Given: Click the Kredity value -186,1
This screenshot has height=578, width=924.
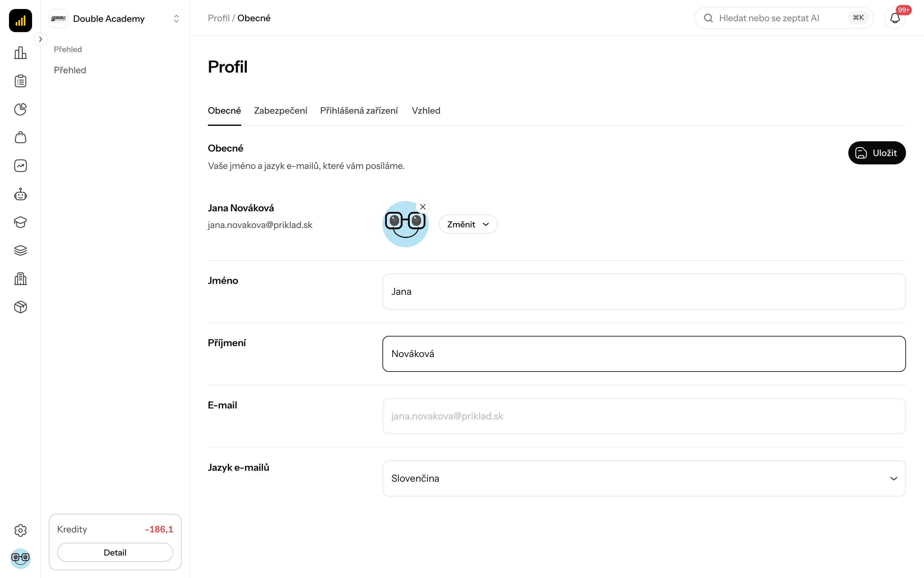Looking at the screenshot, I should pyautogui.click(x=159, y=530).
